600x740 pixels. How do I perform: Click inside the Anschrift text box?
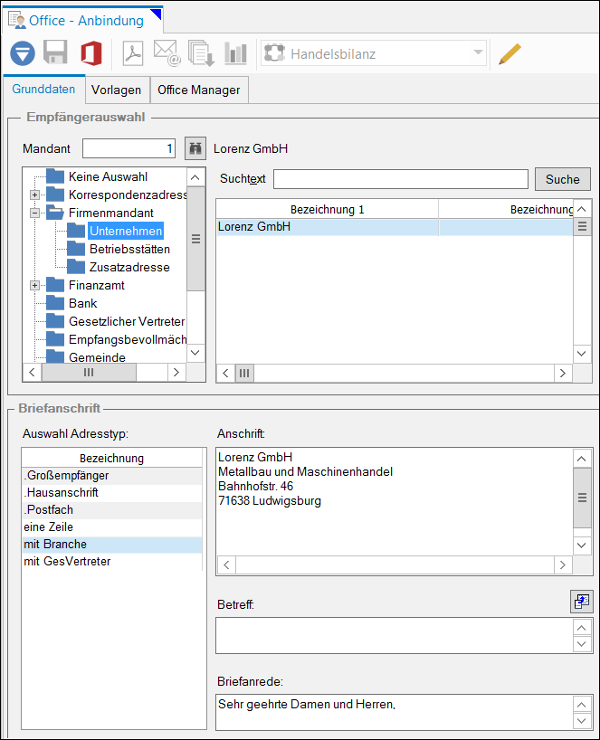pos(395,502)
